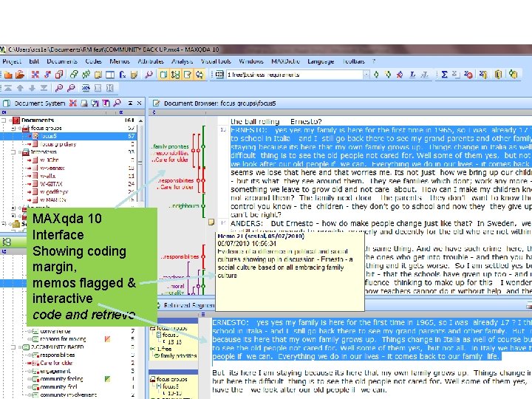Click the New Project folder icon
Image resolution: width=532 pixels, height=399 pixels.
tap(8, 75)
